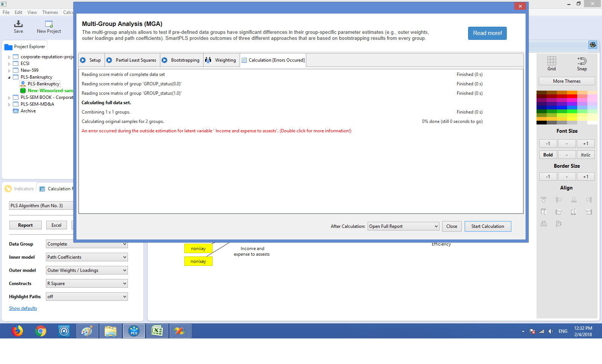Toggle Bold font button
602x364 pixels.
tap(548, 155)
